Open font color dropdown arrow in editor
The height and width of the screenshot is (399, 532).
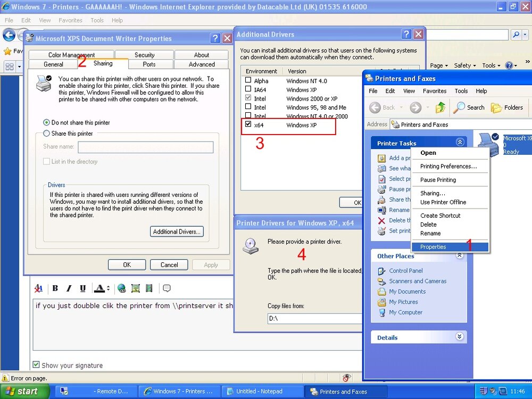coord(108,288)
